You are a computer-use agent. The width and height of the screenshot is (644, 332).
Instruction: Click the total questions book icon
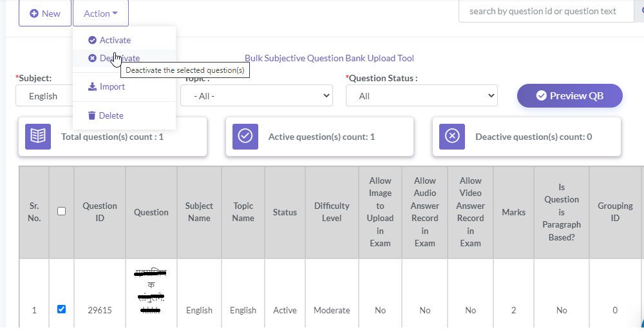38,137
